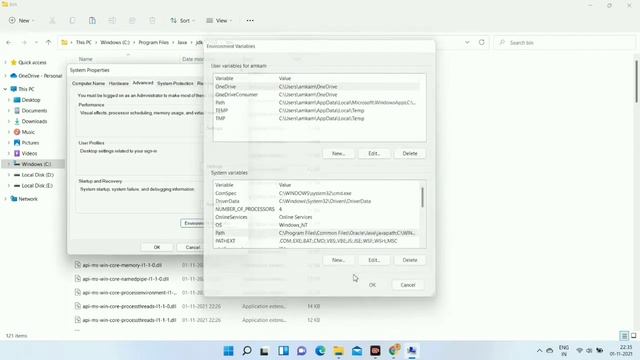
Task: Open Microsoft Edge from the taskbar
Action: pos(320,351)
